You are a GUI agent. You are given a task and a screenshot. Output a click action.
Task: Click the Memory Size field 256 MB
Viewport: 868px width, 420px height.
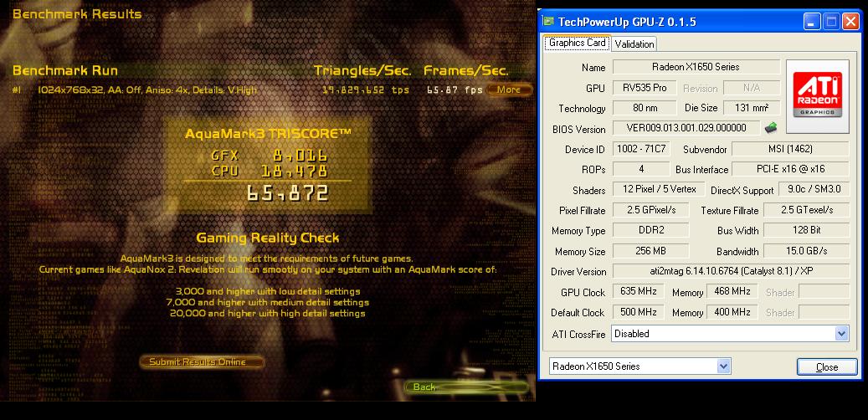point(651,251)
